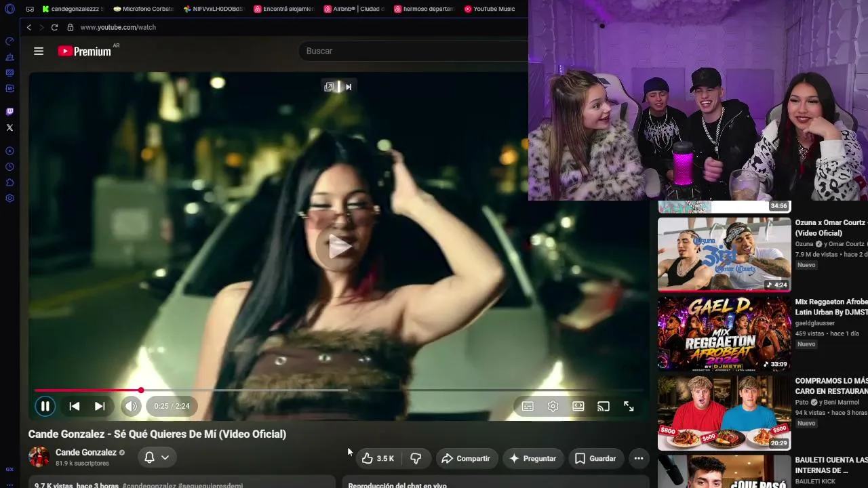
Task: Open the Cande Gonzalez channel name link
Action: coord(86,452)
